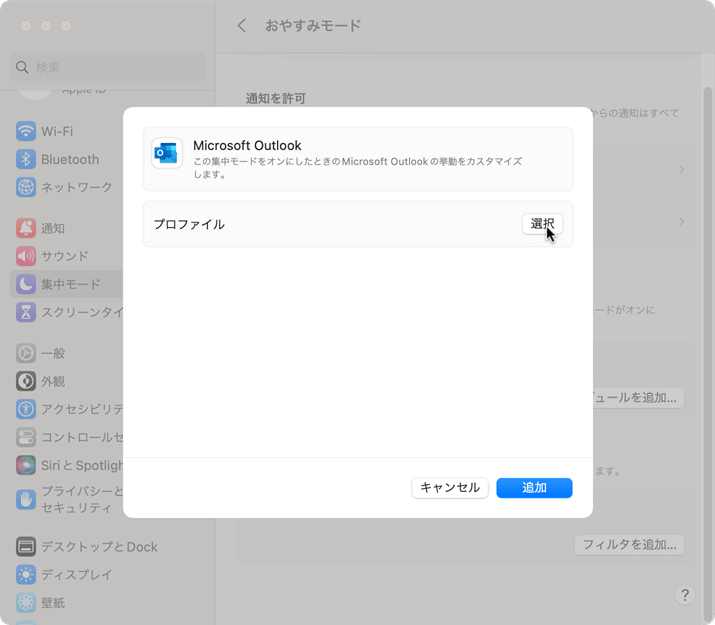The width and height of the screenshot is (715, 625).
Task: Click the スクリーンタイム hourglass icon
Action: (x=26, y=312)
